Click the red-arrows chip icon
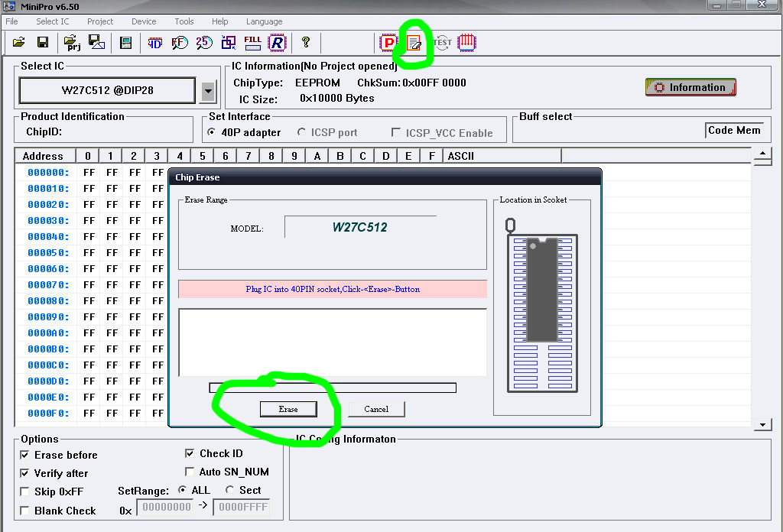Image resolution: width=783 pixels, height=532 pixels. pos(466,43)
